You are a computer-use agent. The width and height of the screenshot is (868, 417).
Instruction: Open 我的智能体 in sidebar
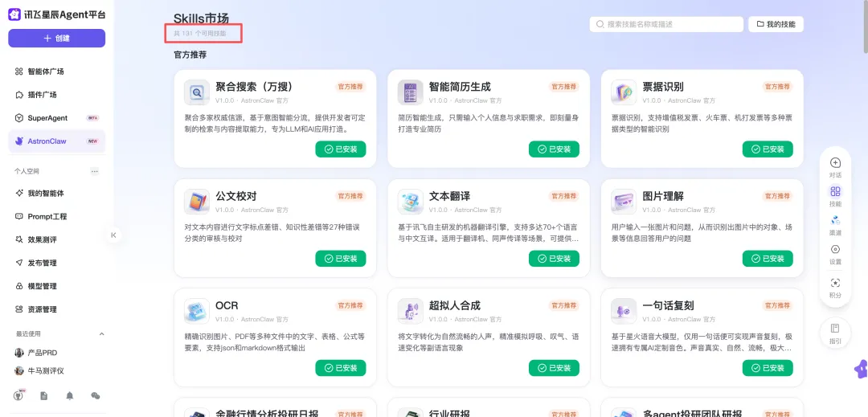(x=56, y=194)
